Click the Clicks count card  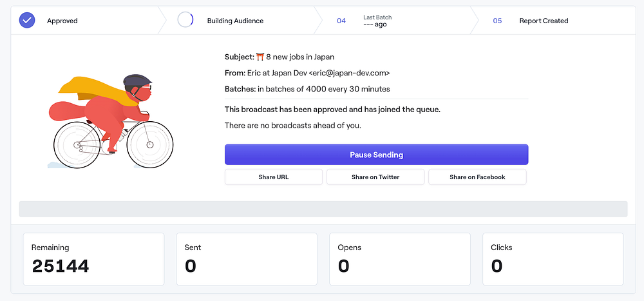(x=553, y=259)
